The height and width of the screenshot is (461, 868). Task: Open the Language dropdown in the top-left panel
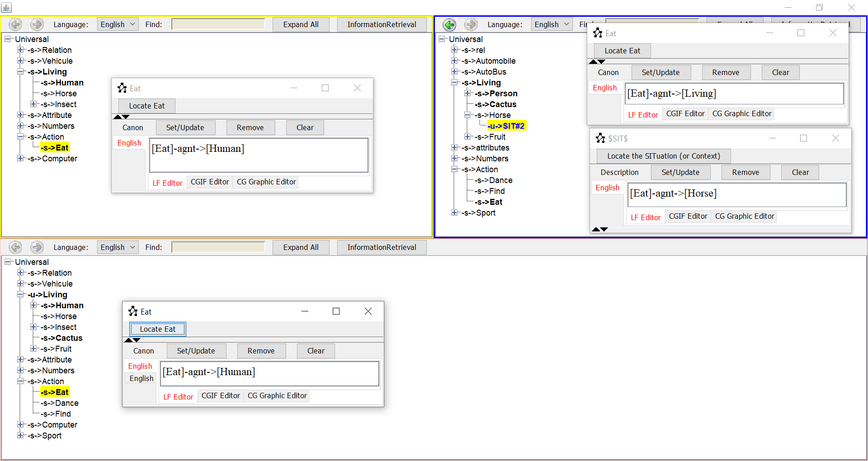tap(118, 24)
